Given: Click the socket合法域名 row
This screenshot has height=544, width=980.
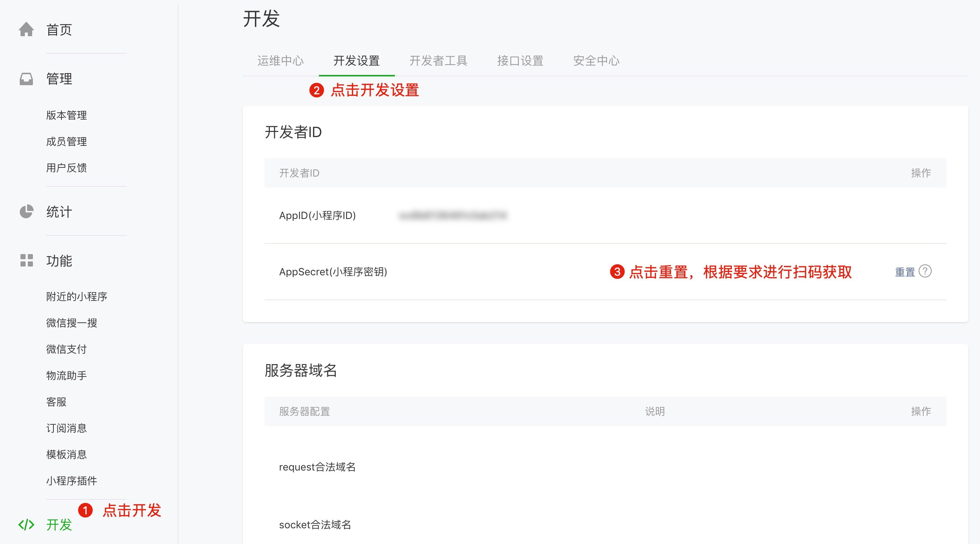Looking at the screenshot, I should click(605, 525).
